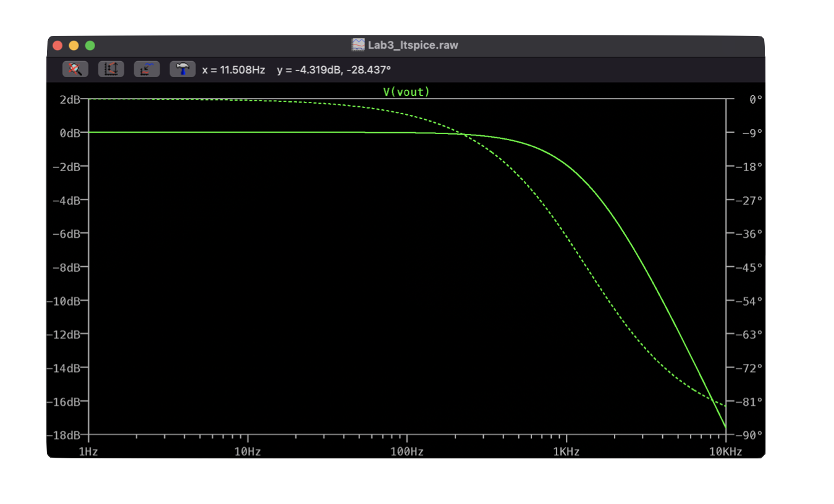Click the -14dB magnitude axis label

64,368
